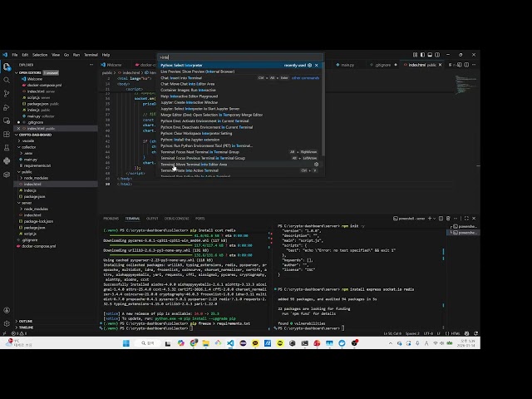Viewport: 532px width, 399px height.
Task: Open the Extensions view
Action: tap(7, 134)
